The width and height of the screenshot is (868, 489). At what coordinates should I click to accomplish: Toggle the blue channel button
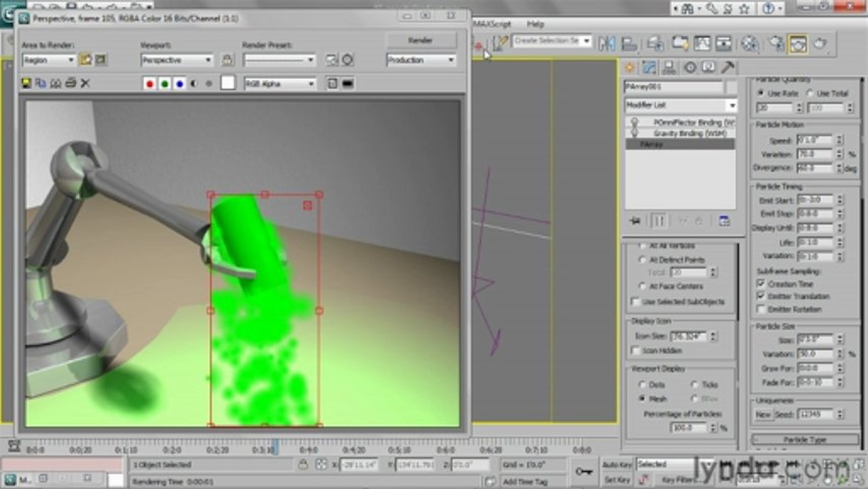click(x=180, y=84)
